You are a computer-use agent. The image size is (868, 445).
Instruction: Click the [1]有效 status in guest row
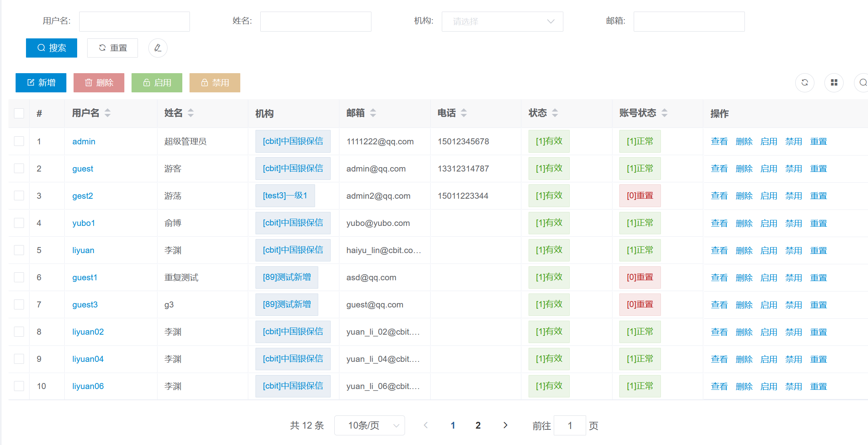tap(549, 168)
